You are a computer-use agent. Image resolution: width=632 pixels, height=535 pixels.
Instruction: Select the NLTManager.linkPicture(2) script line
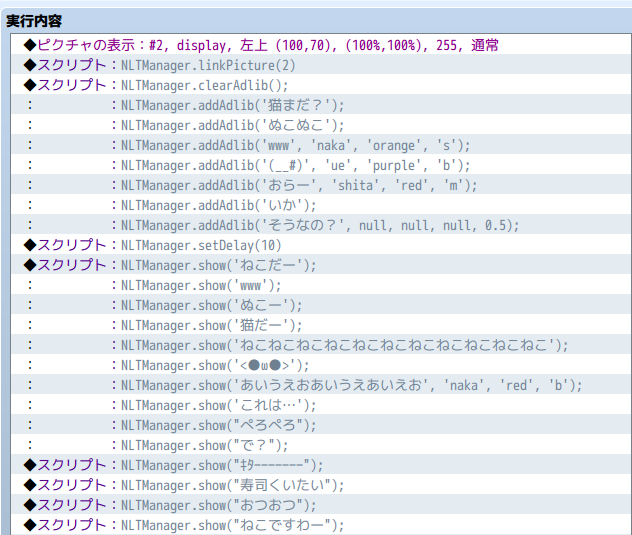coord(321,65)
